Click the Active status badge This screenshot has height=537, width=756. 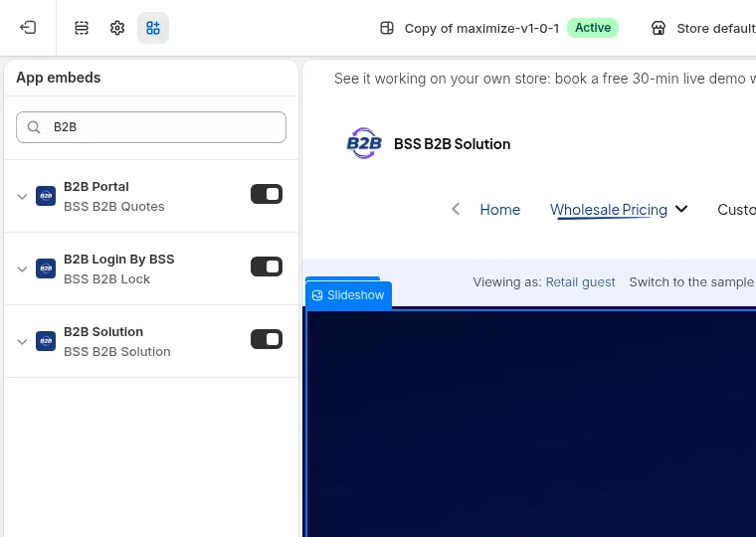(x=593, y=28)
